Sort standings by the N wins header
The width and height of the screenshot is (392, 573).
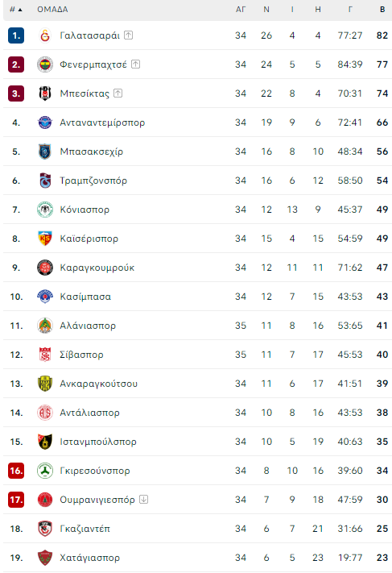pos(266,10)
